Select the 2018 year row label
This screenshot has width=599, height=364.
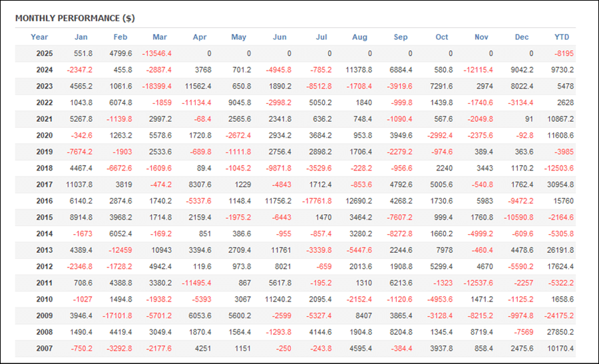pos(45,168)
